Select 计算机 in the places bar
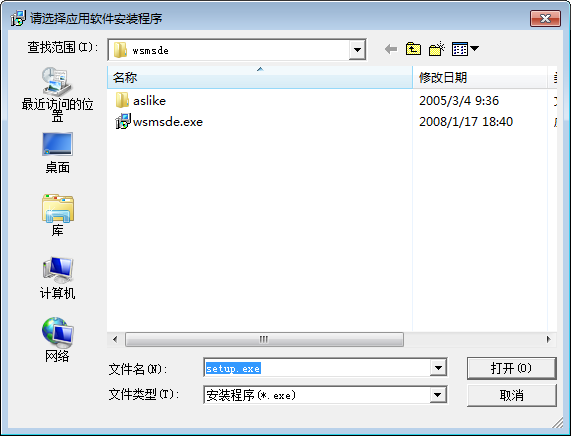The height and width of the screenshot is (436, 571). (58, 278)
